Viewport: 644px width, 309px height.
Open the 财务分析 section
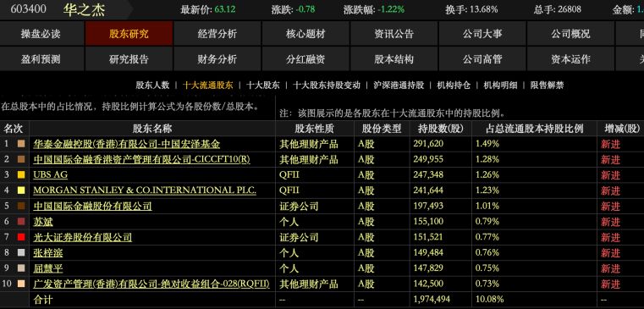click(217, 59)
